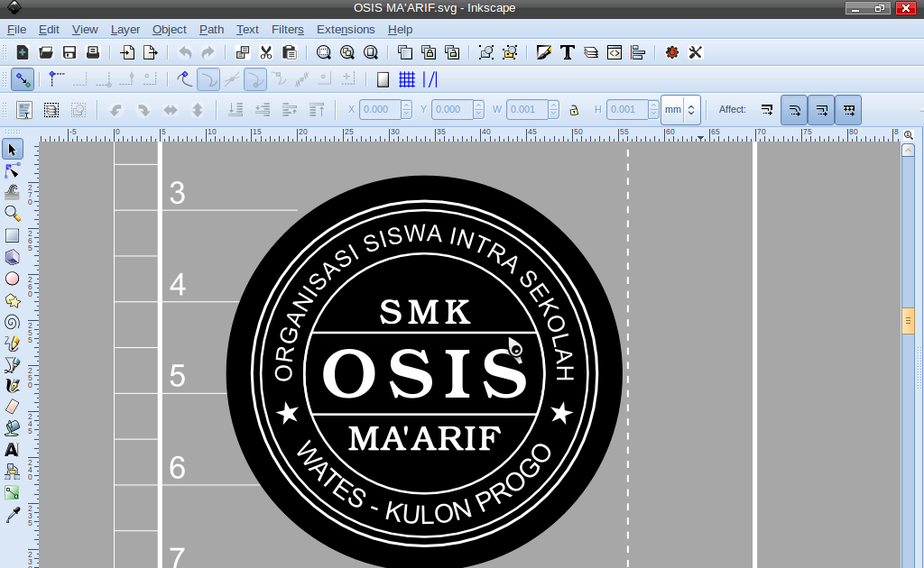The image size is (924, 568).
Task: Click the vertical scrollbar handle
Action: (x=908, y=321)
